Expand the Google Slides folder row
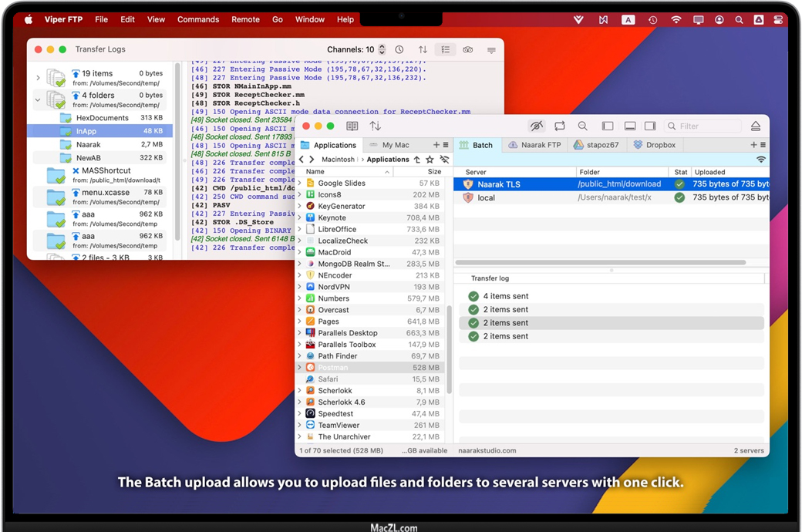Screen dimensions: 802x532 pos(300,184)
